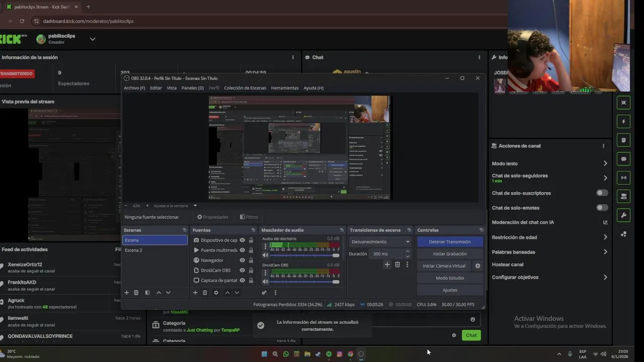Toggle visibility of DroidCam OBS source
644x362 pixels.
click(243, 270)
